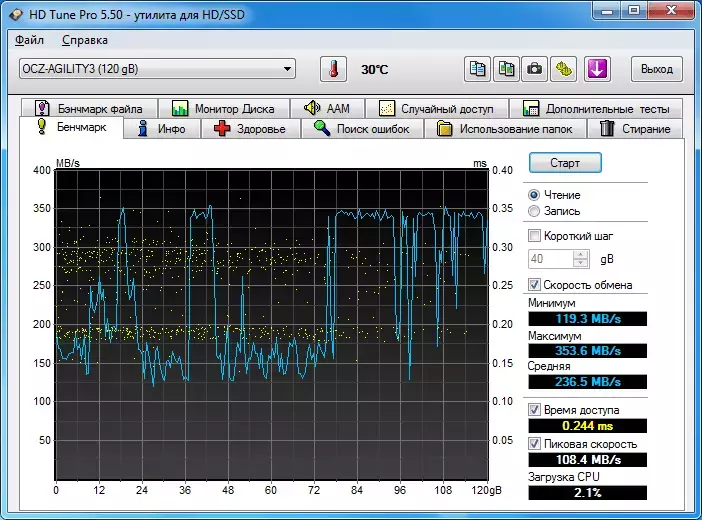Open the AAM tab
The width and height of the screenshot is (702, 520).
pos(327,108)
